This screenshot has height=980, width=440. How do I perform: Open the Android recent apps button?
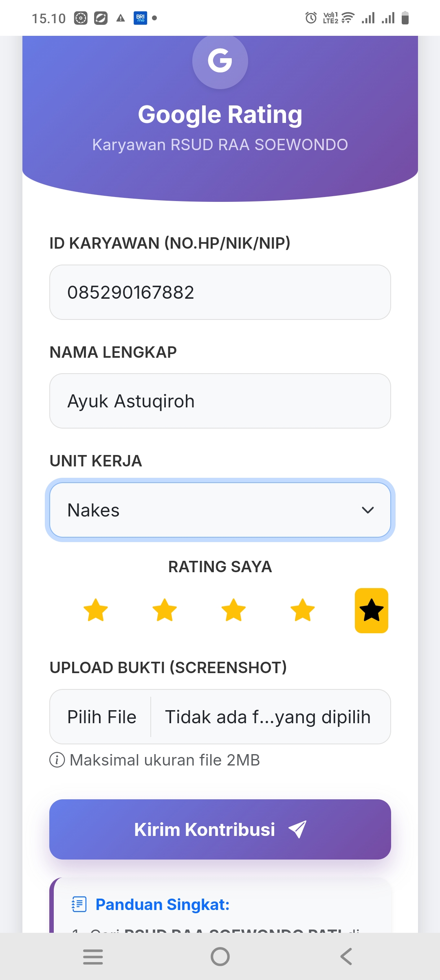[93, 956]
